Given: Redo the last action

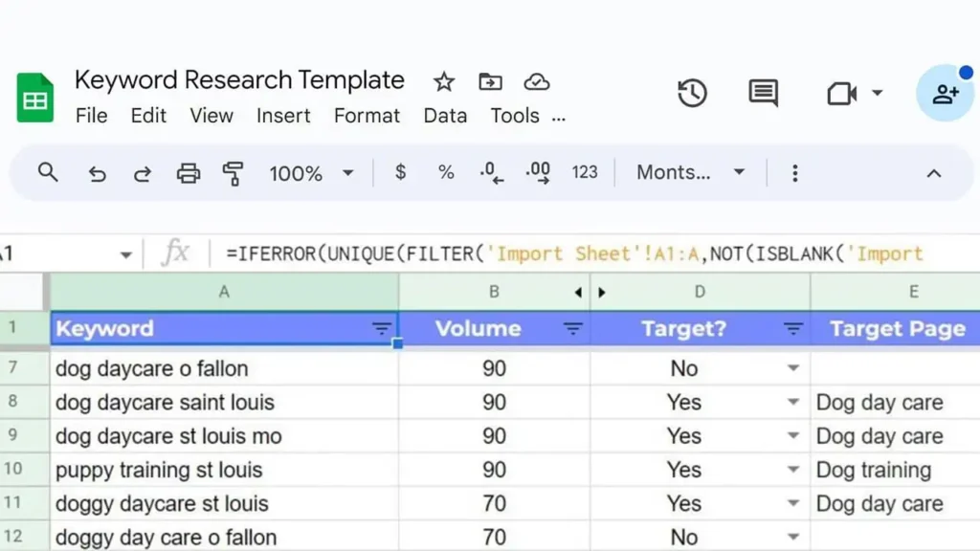Looking at the screenshot, I should (x=142, y=173).
